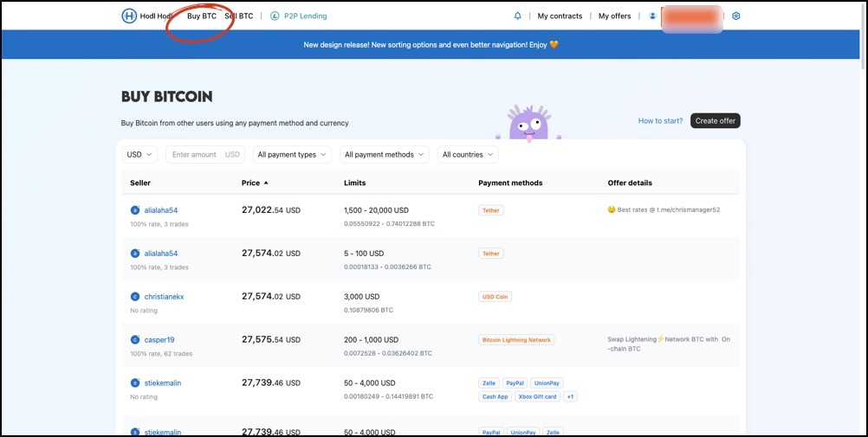Click casper19 avatar icon
This screenshot has height=437, width=868.
[135, 339]
